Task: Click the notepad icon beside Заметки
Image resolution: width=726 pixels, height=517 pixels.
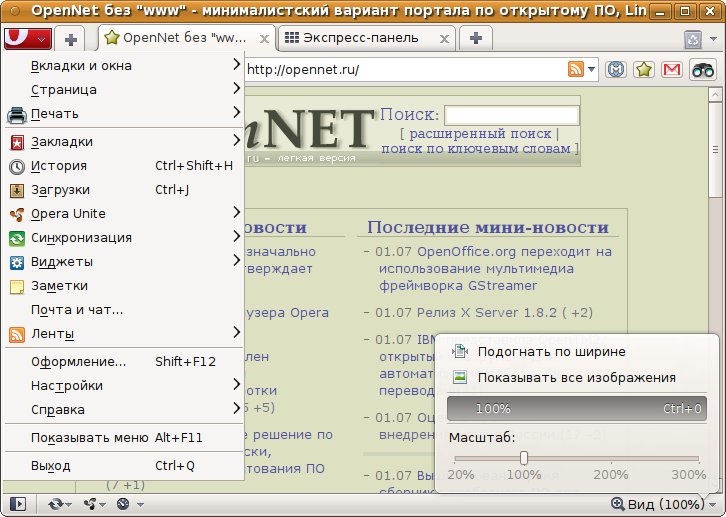Action: (x=17, y=287)
